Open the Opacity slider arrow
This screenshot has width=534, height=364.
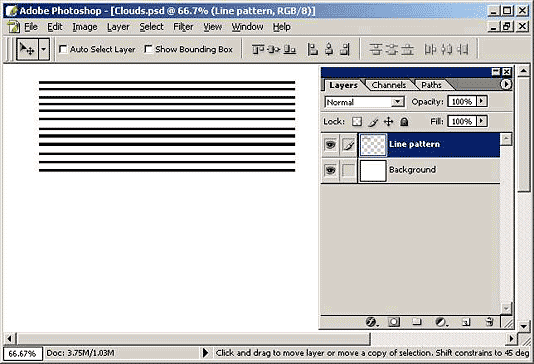tap(482, 101)
